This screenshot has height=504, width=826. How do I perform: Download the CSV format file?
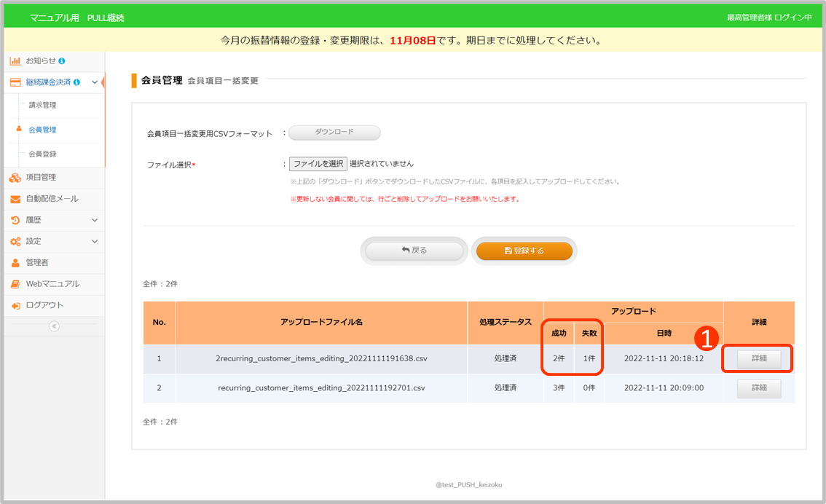[x=334, y=133]
